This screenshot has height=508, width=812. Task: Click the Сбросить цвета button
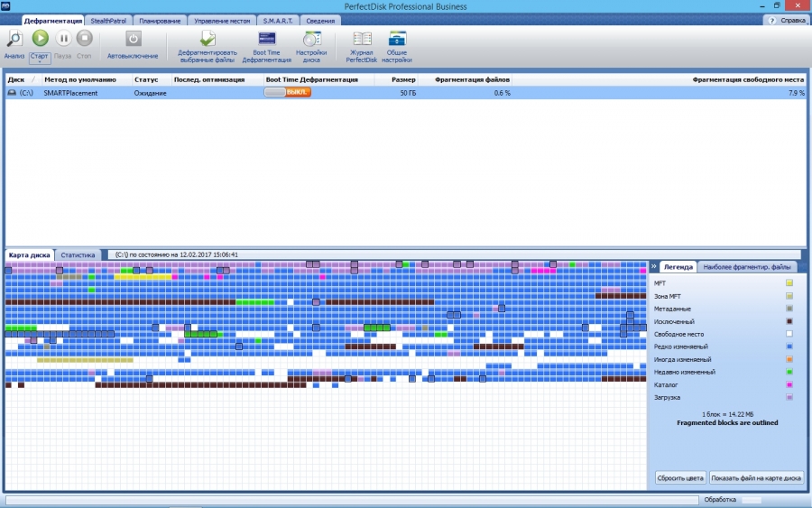[679, 477]
